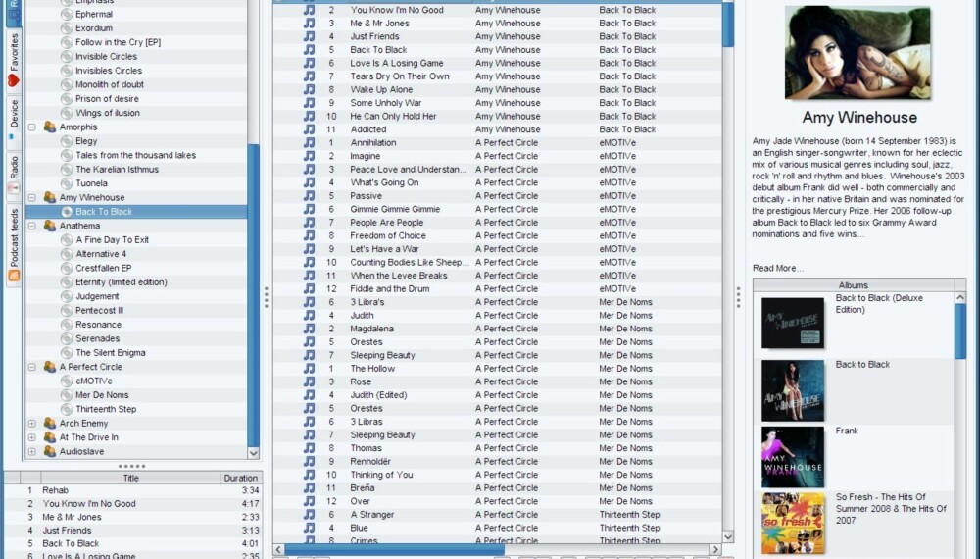Open the Back to Black album cover thumbnail
This screenshot has width=980, height=559.
coord(793,390)
